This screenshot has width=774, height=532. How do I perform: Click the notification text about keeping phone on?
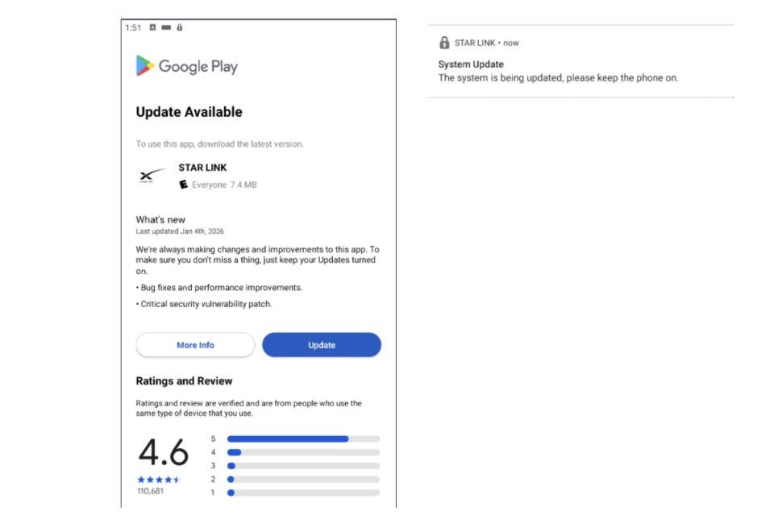558,78
